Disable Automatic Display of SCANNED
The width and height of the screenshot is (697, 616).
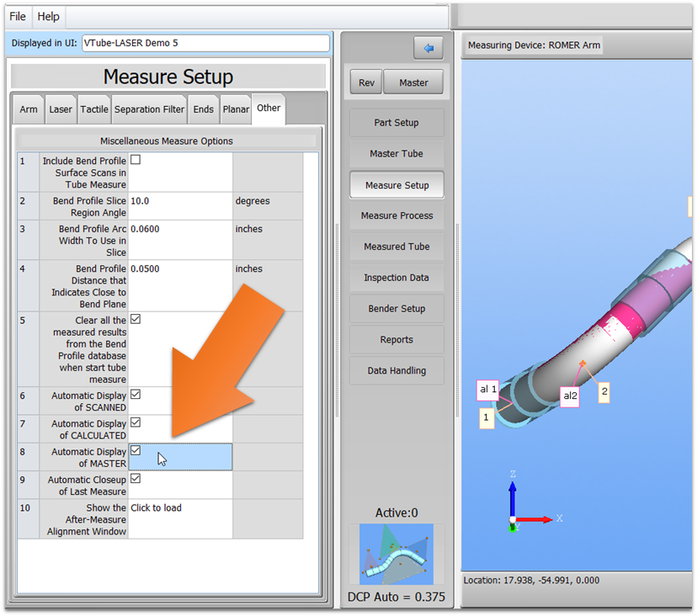pos(136,394)
